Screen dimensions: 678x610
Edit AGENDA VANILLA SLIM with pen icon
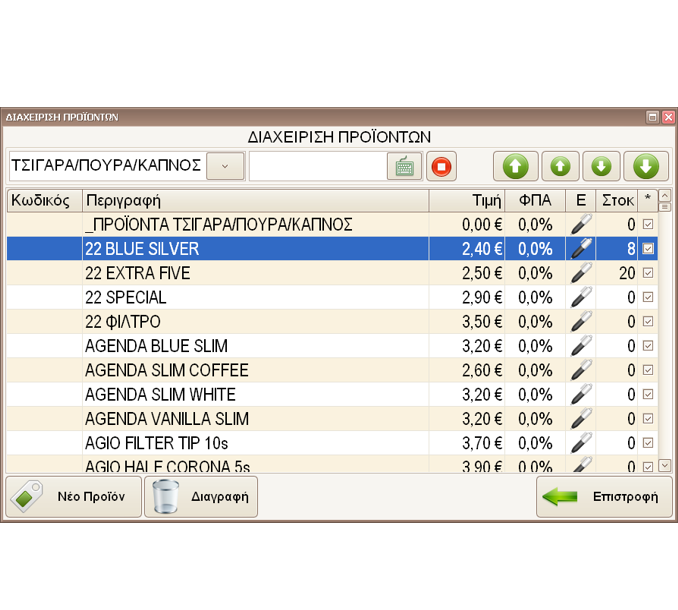coord(581,418)
